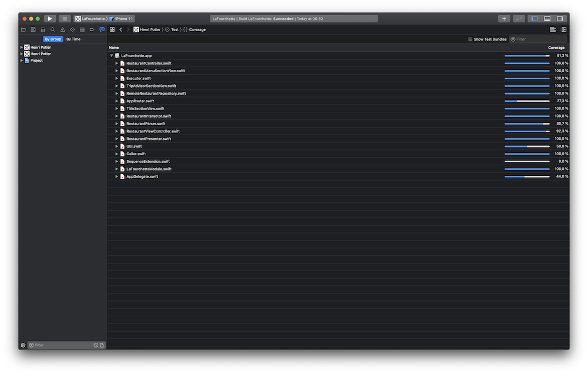Image resolution: width=588 pixels, height=374 pixels.
Task: Toggle the Navigator panel visibility
Action: (534, 19)
